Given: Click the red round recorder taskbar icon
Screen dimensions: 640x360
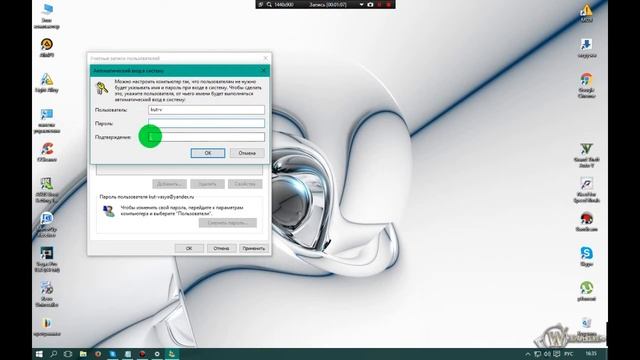Looking at the screenshot, I should [142, 354].
